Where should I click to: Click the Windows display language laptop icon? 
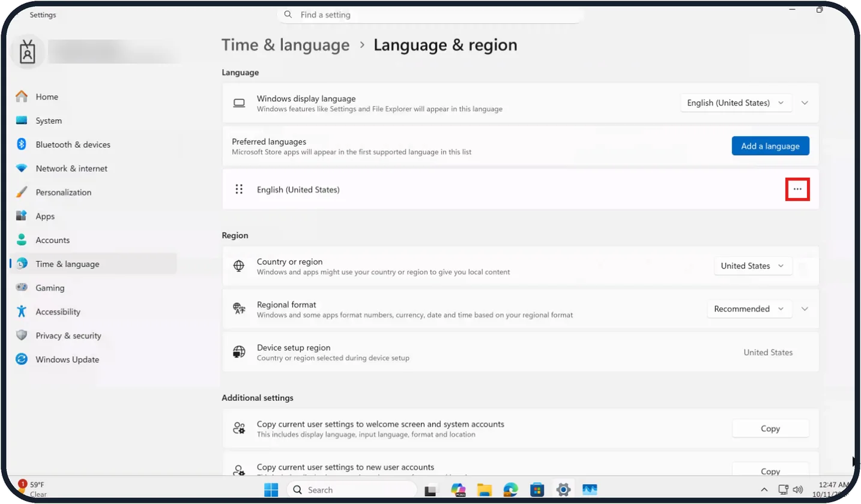[x=239, y=103]
